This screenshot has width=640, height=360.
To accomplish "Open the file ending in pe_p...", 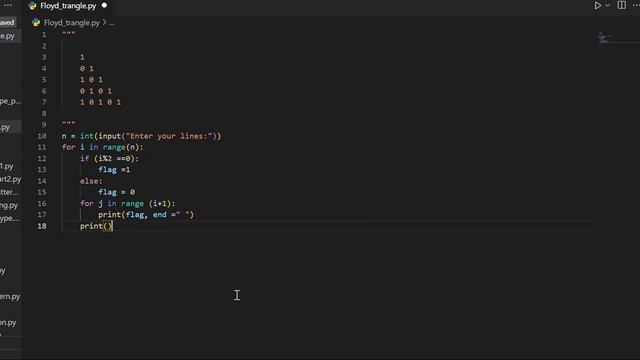I will (x=11, y=101).
